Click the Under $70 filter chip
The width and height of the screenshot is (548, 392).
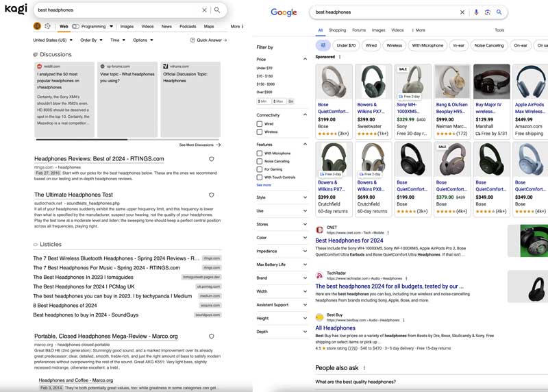[x=346, y=45]
